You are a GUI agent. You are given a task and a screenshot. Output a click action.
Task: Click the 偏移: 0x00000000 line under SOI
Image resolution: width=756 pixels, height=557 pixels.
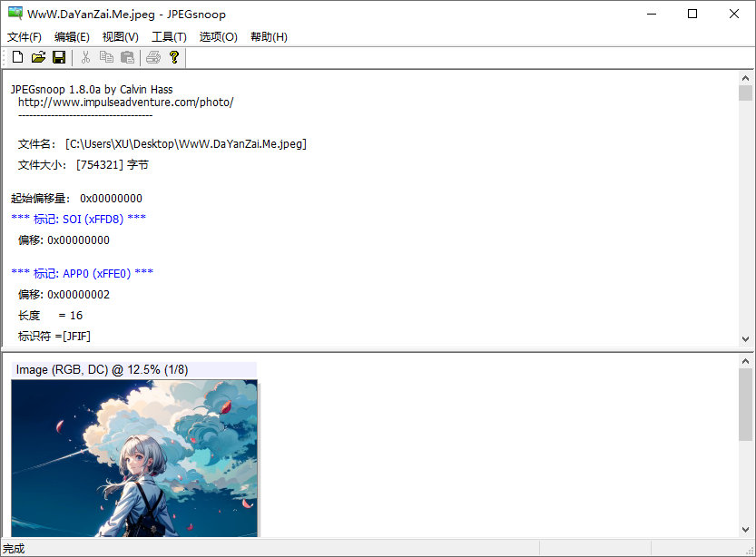64,240
